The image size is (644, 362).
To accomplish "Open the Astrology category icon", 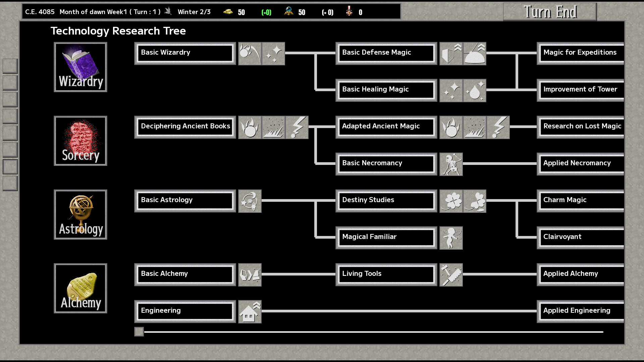I will (x=80, y=215).
